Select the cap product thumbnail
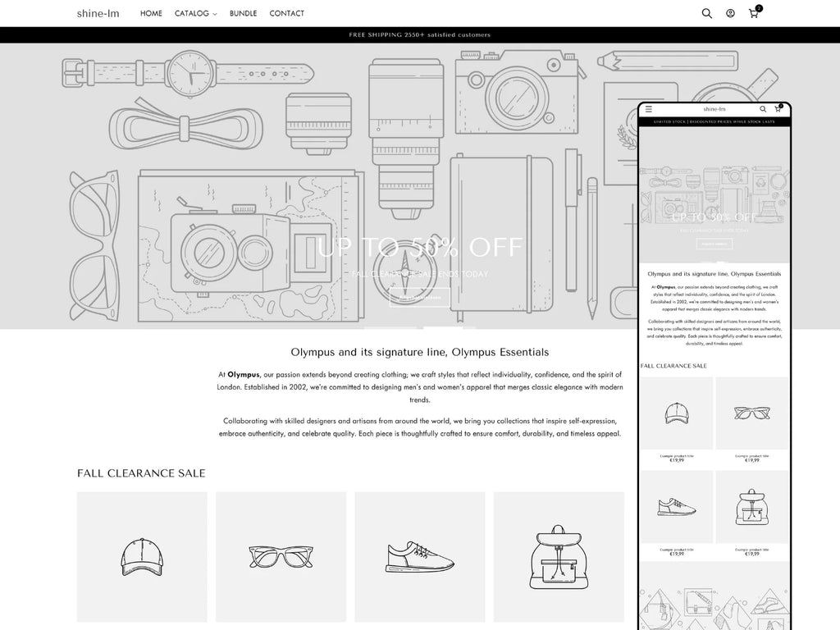Screen dimensions: 840x630 point(141,556)
